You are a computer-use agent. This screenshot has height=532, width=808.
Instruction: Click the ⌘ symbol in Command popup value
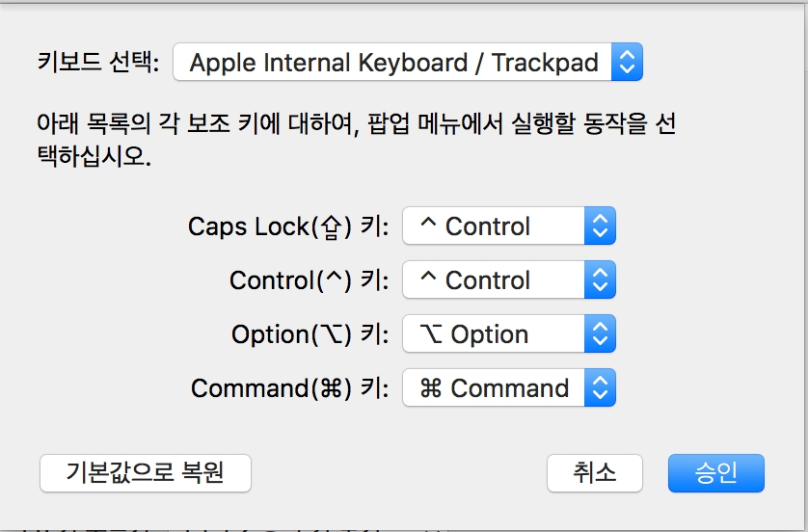tap(431, 388)
